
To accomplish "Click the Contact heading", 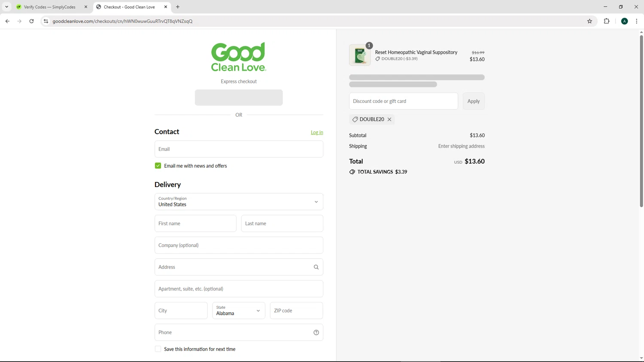I will [167, 132].
